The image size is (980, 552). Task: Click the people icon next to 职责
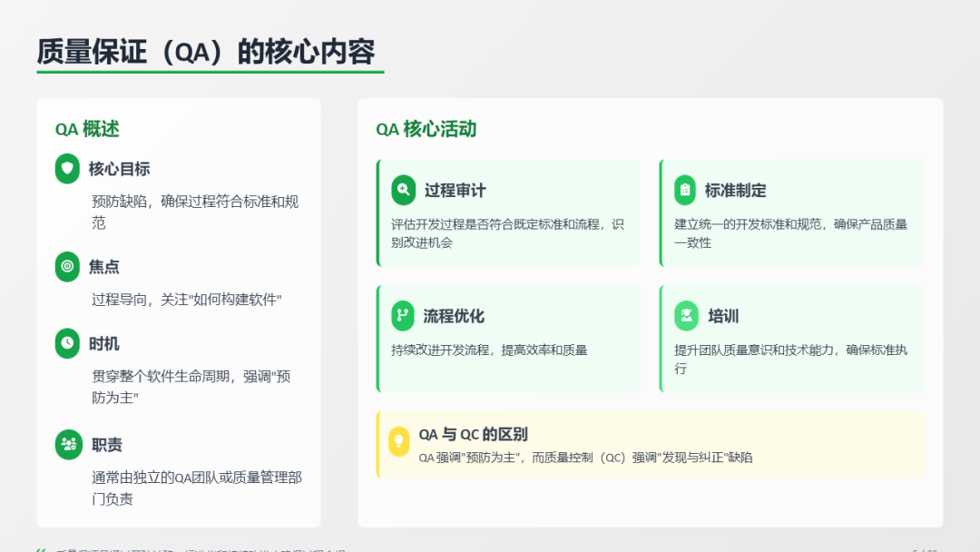click(67, 445)
